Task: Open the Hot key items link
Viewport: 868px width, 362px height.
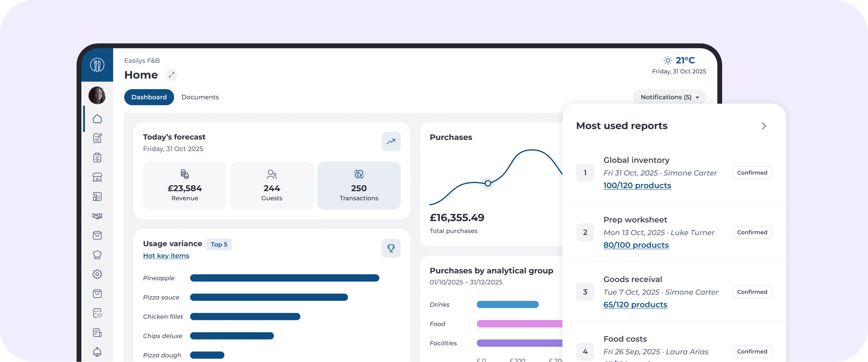Action: [x=166, y=256]
